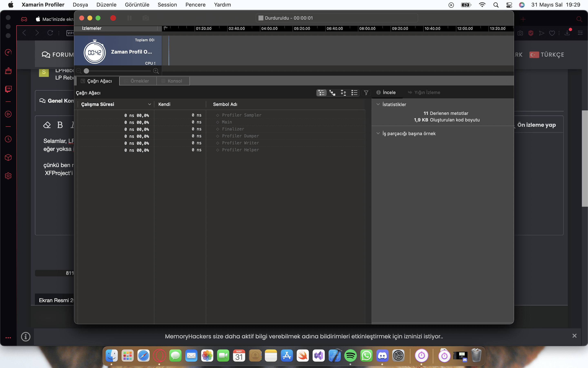
Task: Open the Düzenle menu
Action: click(106, 5)
